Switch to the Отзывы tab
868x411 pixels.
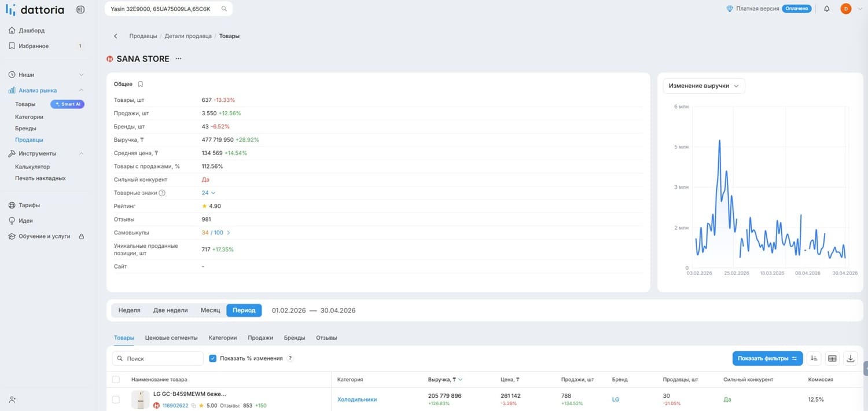pyautogui.click(x=326, y=337)
